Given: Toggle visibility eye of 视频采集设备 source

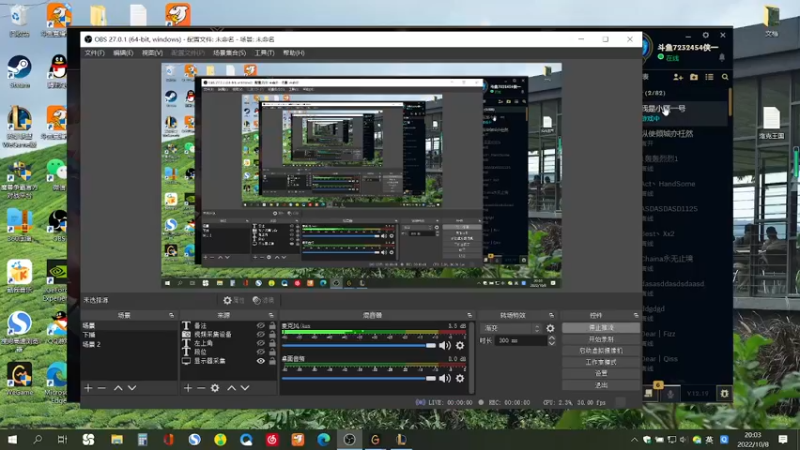Looking at the screenshot, I should [261, 334].
